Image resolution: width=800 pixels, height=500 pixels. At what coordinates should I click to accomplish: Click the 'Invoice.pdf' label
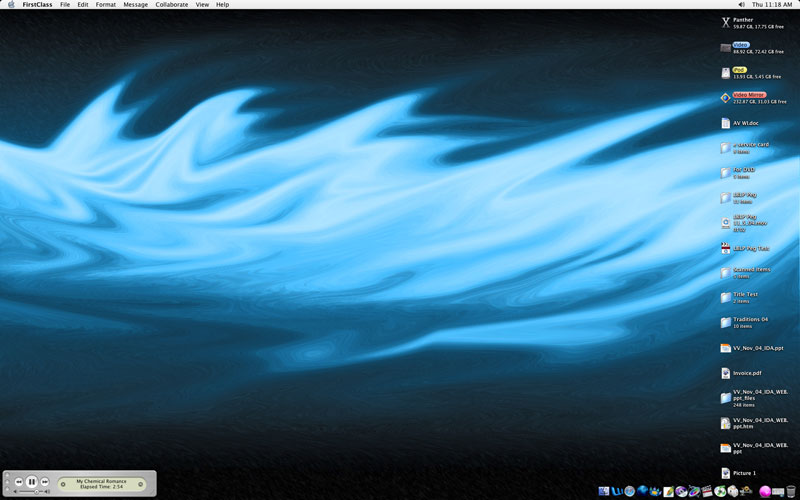point(747,373)
